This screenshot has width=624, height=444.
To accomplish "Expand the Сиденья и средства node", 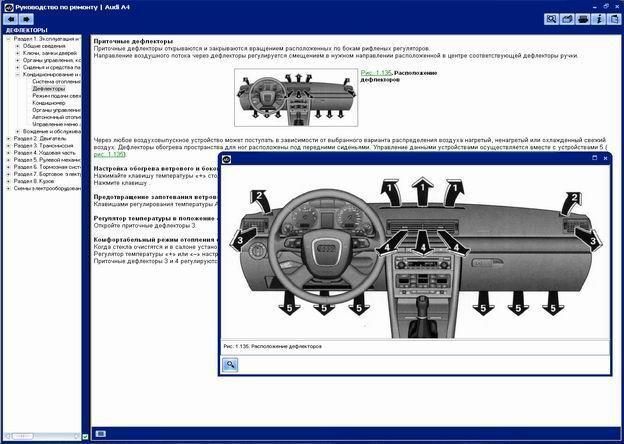I will coord(18,68).
